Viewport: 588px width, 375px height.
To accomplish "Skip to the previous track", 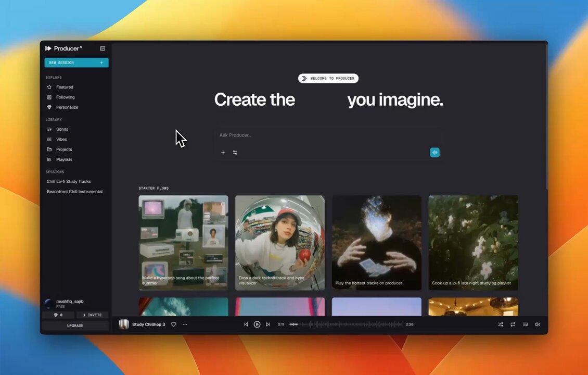I will [246, 324].
